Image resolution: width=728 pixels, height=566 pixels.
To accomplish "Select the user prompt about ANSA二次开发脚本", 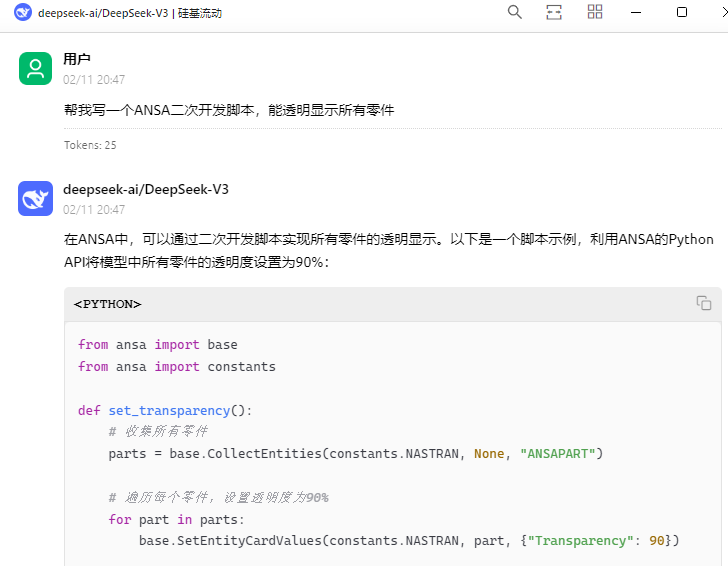I will (229, 110).
